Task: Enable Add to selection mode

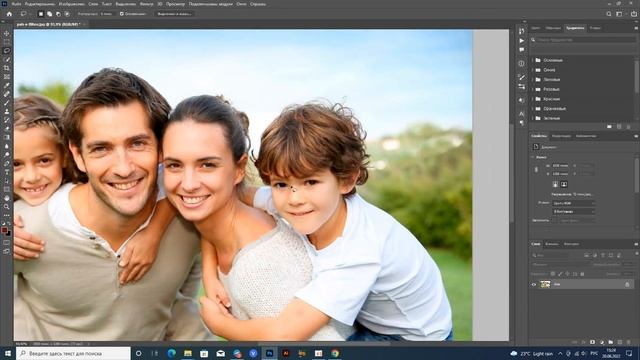Action: 49,14
